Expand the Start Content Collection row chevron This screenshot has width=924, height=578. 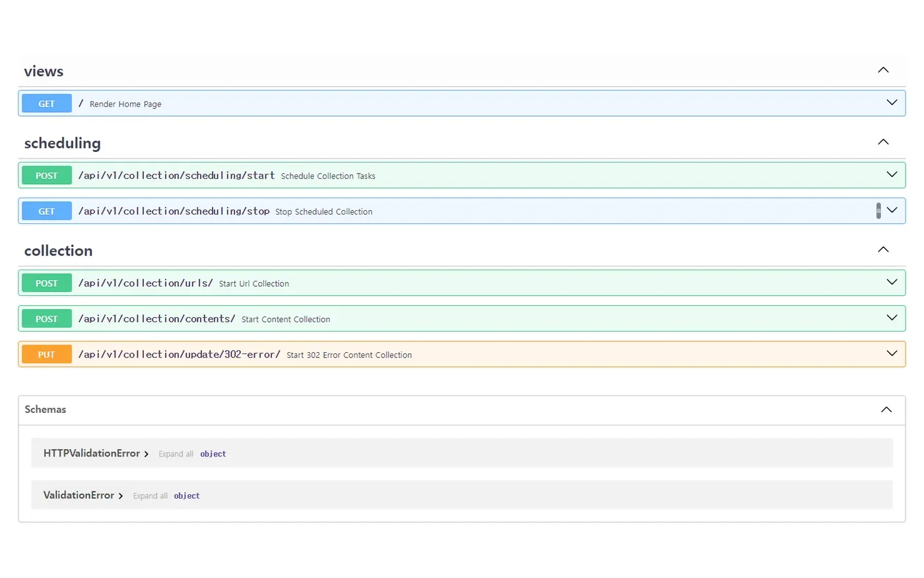(892, 318)
